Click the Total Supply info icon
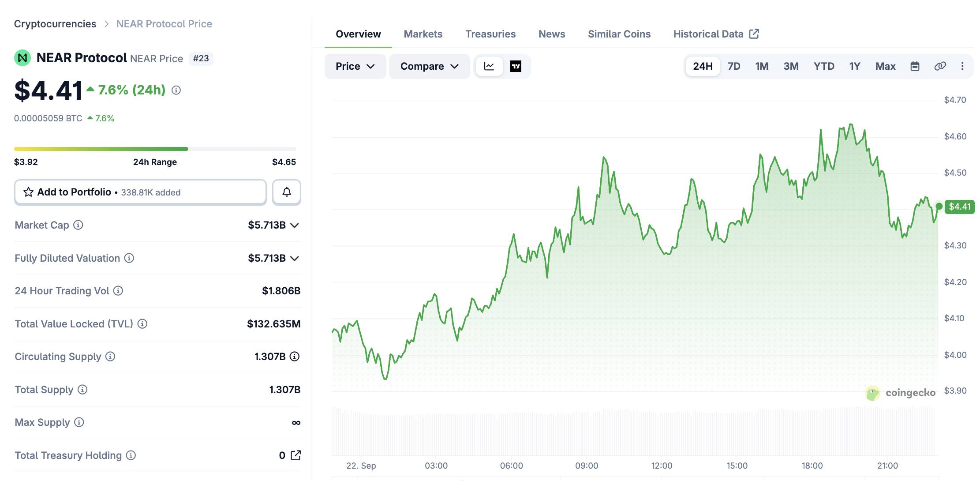 [82, 390]
